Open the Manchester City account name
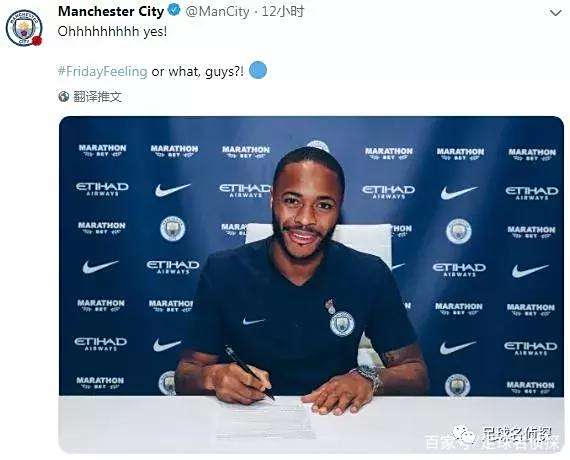 click(111, 12)
